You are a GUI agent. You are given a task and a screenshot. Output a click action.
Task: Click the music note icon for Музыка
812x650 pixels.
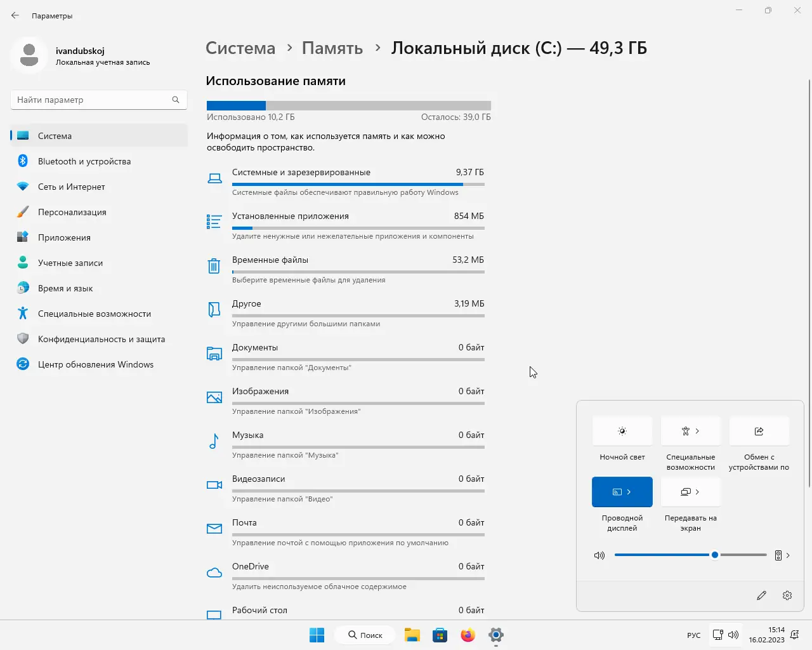tap(214, 441)
